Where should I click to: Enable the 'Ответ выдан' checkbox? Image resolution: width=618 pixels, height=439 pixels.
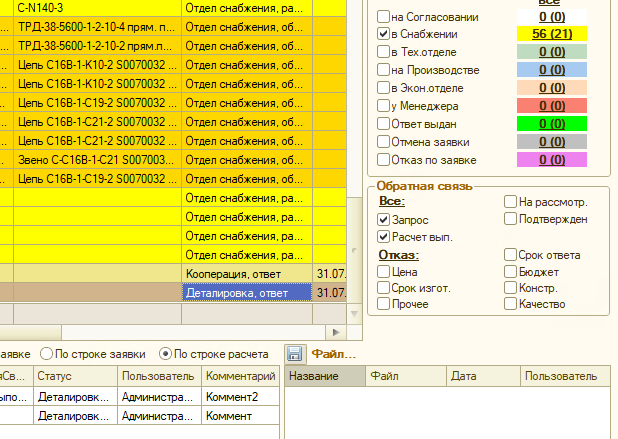pos(383,124)
